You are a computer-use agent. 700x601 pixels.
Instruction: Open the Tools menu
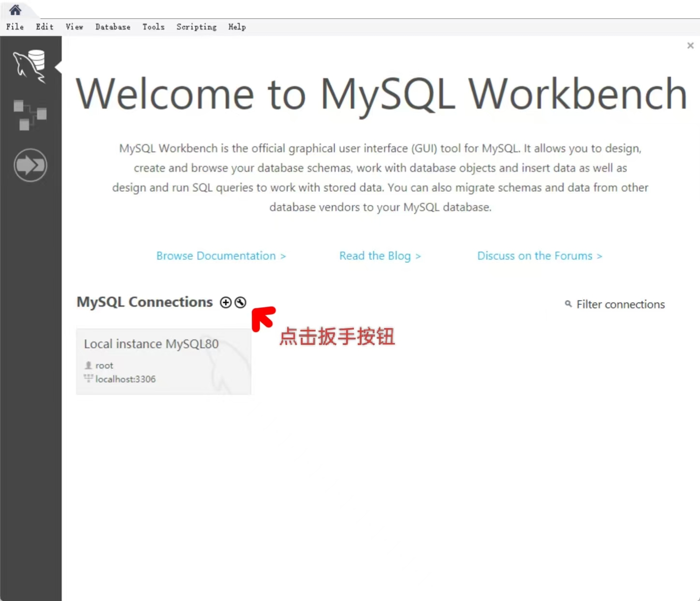153,27
